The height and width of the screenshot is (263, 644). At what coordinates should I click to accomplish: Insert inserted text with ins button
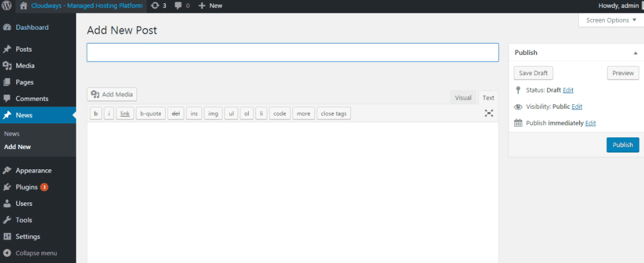(x=194, y=114)
